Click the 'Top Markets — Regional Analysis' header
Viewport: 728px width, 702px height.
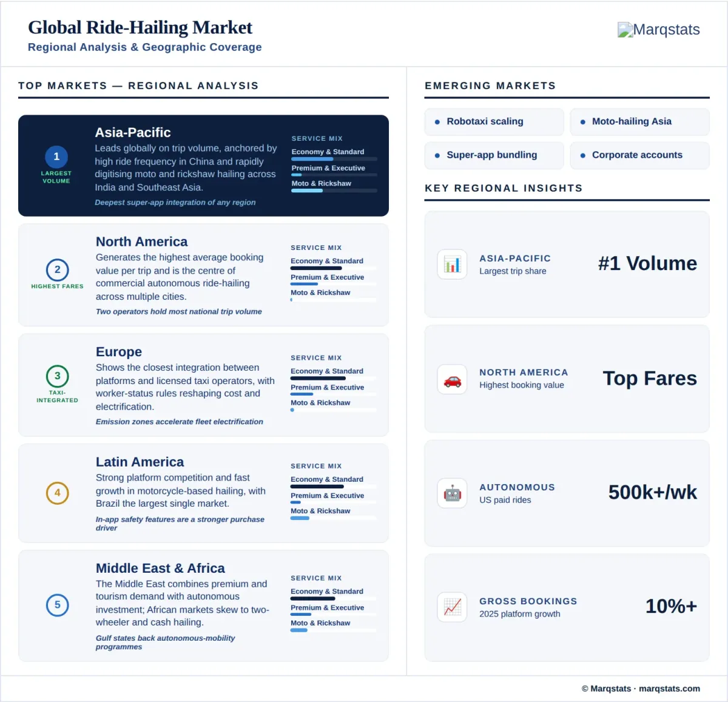pyautogui.click(x=138, y=86)
